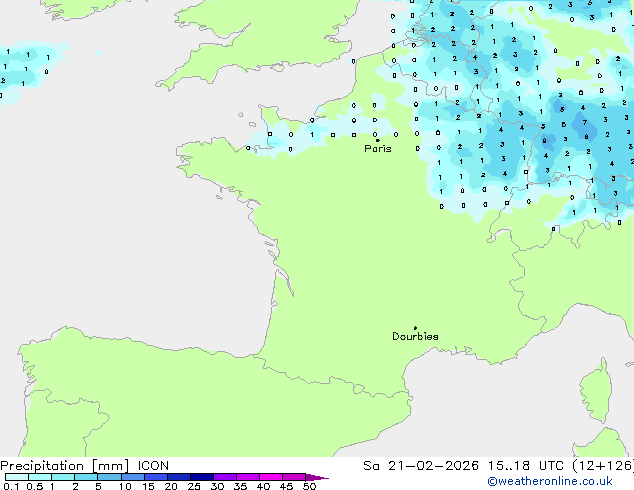Click the "15..18 UTC" time range
Image resolution: width=634 pixels, height=490 pixels.
pyautogui.click(x=526, y=466)
